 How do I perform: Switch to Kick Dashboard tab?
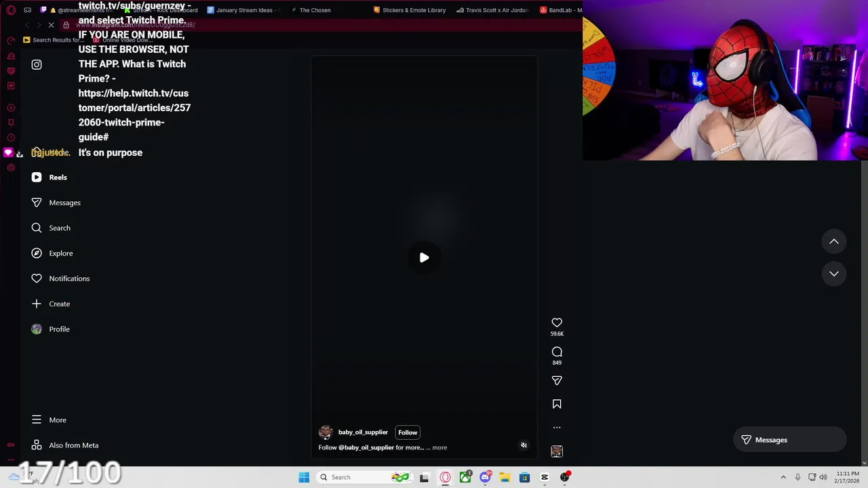[161, 10]
